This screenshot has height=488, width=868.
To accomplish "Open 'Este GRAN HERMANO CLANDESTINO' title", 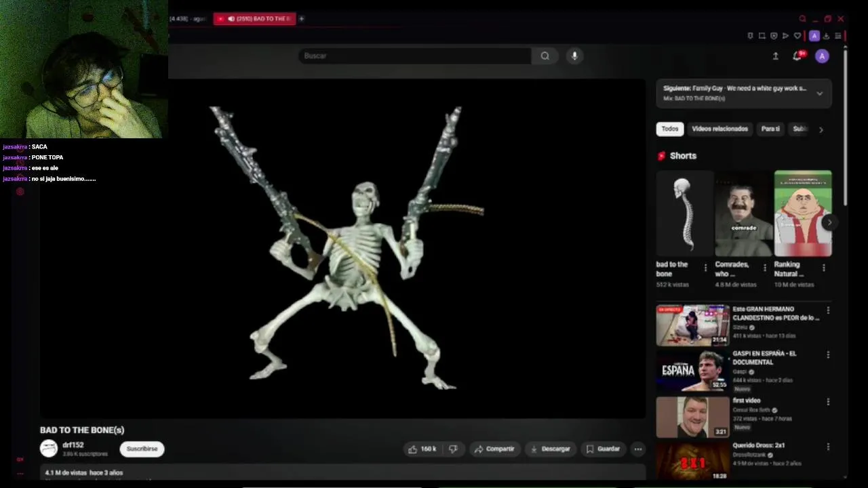I will click(776, 313).
